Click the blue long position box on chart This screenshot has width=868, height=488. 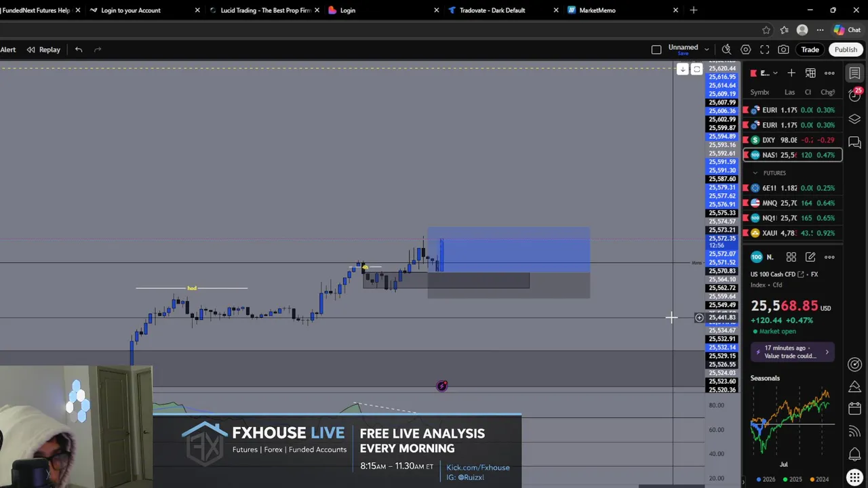509,249
